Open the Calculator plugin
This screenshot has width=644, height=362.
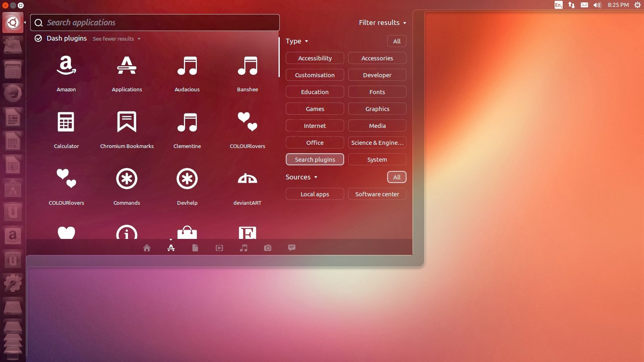pyautogui.click(x=66, y=122)
